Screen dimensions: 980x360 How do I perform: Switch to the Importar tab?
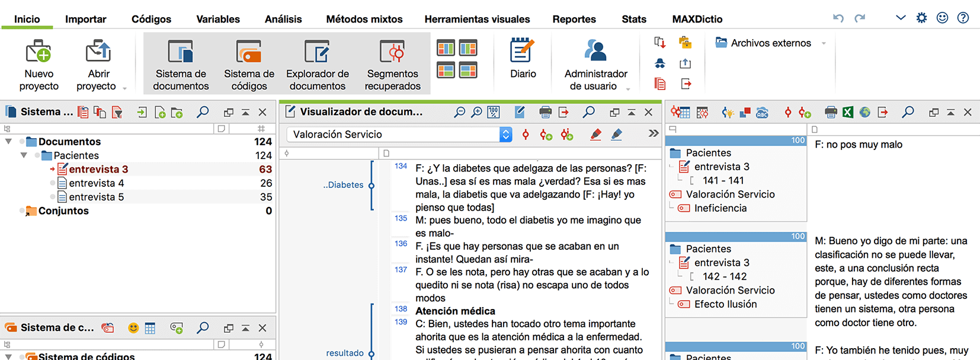click(86, 19)
